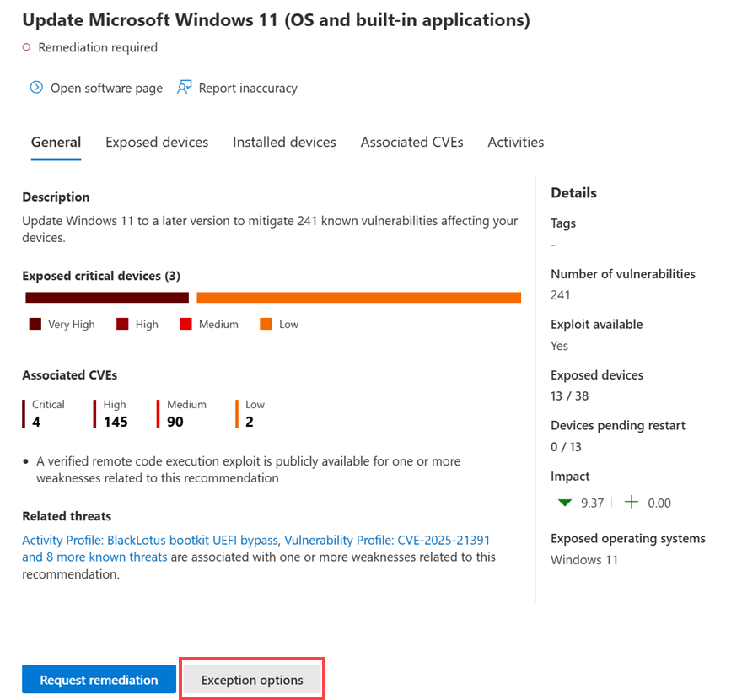Click the verified remote code execution exploit note
Viewport: 742px width, 700px height.
pos(249,470)
